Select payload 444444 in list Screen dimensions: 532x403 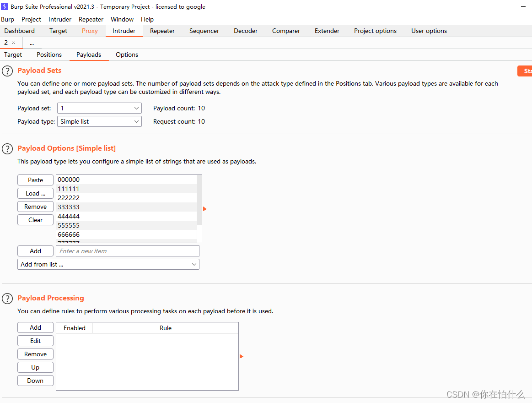point(127,216)
